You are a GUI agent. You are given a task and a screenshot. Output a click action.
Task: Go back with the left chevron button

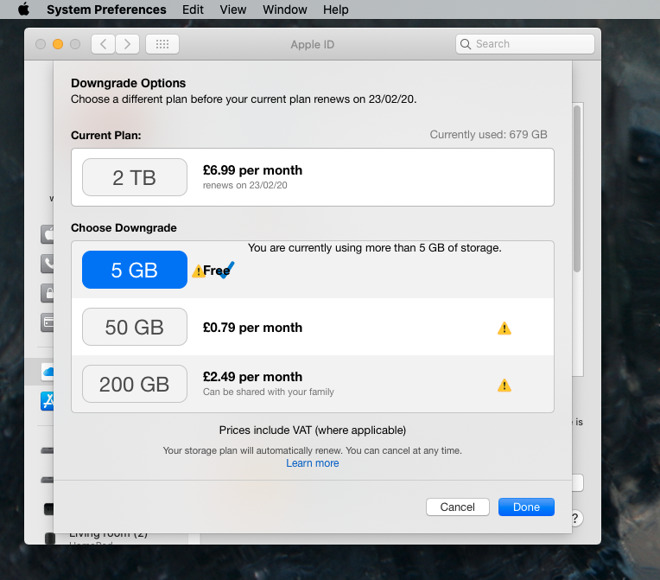pyautogui.click(x=103, y=44)
